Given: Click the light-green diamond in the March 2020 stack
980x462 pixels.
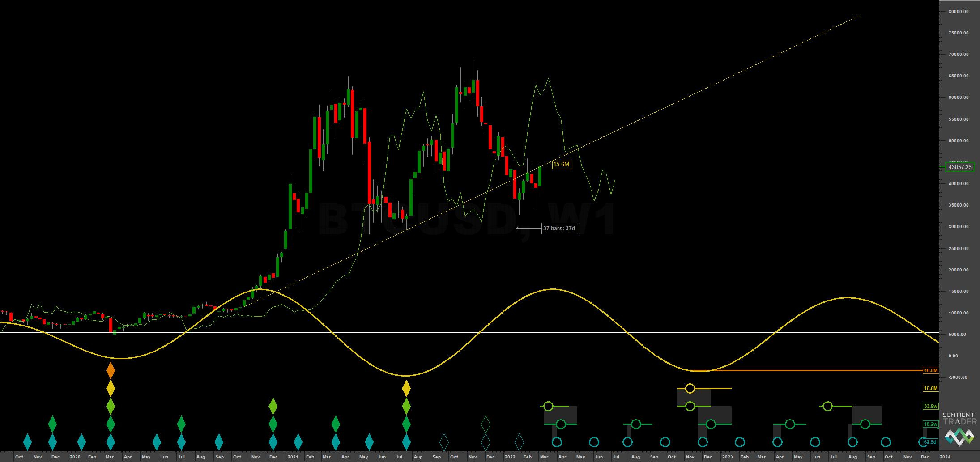Looking at the screenshot, I should (111, 406).
